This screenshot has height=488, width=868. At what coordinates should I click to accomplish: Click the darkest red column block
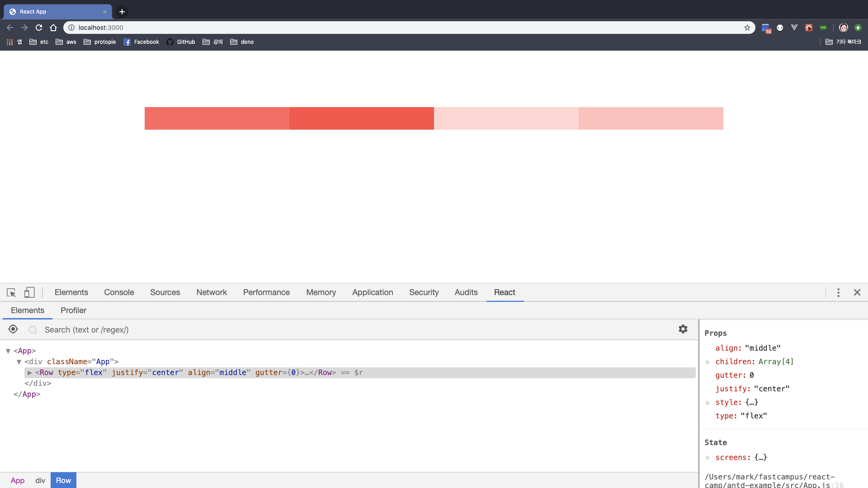tap(361, 118)
